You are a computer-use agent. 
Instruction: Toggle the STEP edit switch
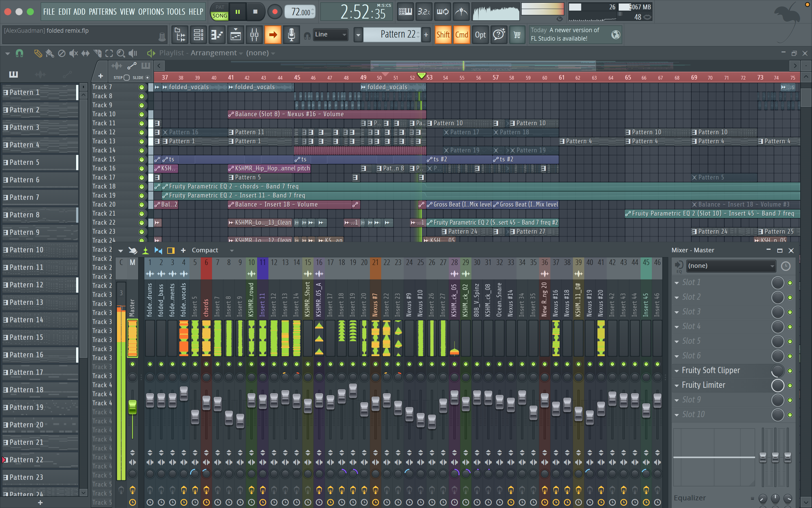[127, 78]
